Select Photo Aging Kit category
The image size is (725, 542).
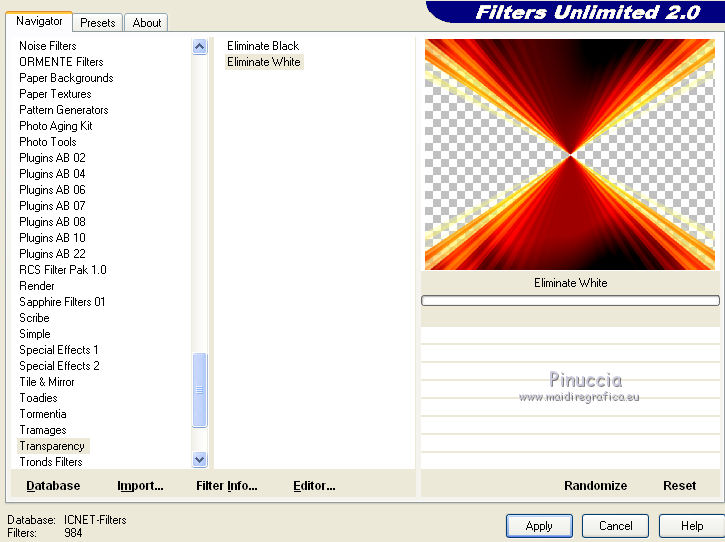point(55,126)
